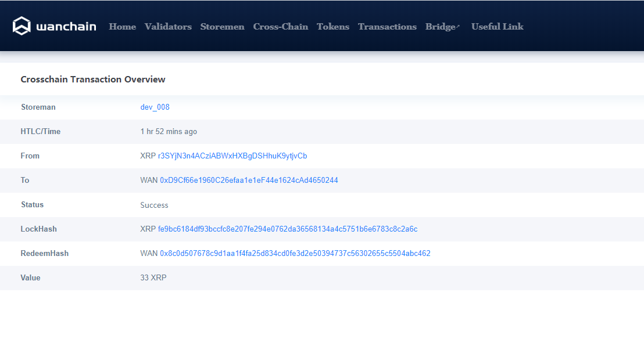Open the WAN recipient address 0xD9Cf66e... link

pyautogui.click(x=249, y=180)
